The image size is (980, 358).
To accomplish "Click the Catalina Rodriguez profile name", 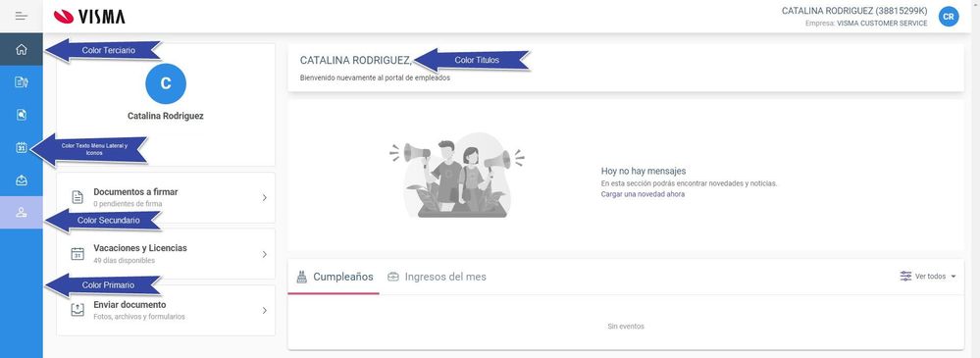I will tap(166, 116).
